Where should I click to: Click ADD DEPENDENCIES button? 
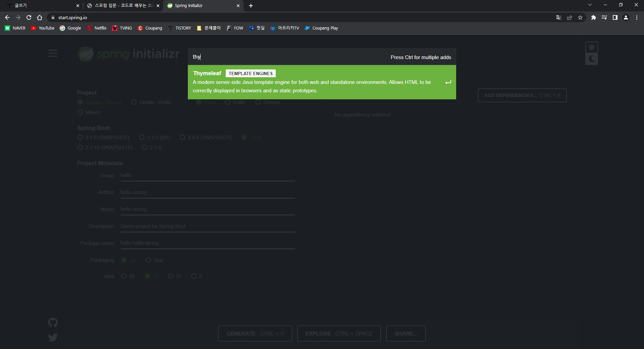pyautogui.click(x=522, y=95)
